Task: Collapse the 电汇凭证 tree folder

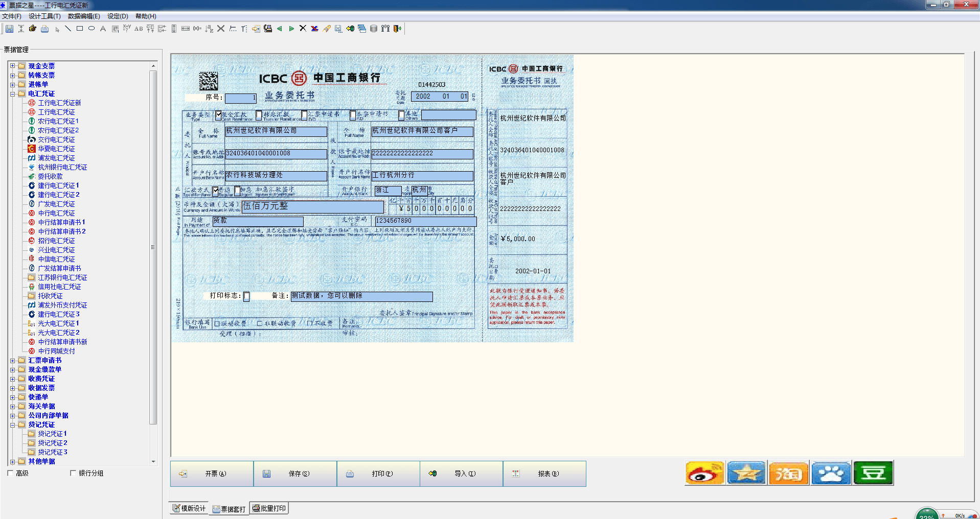Action: pos(13,93)
